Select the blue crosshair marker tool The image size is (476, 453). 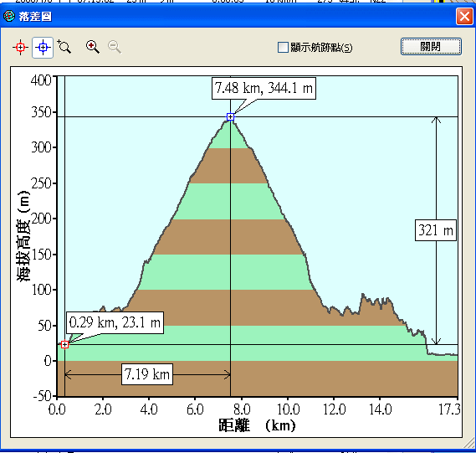(x=43, y=48)
